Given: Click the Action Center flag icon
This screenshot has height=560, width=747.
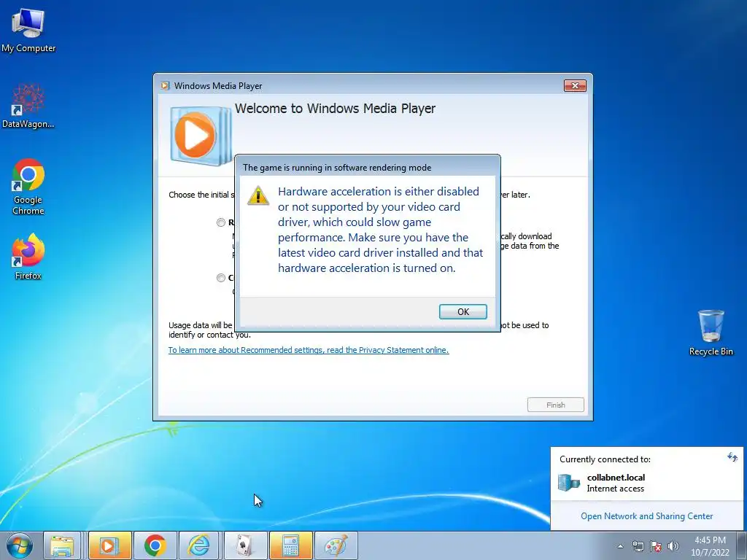Looking at the screenshot, I should click(x=656, y=546).
